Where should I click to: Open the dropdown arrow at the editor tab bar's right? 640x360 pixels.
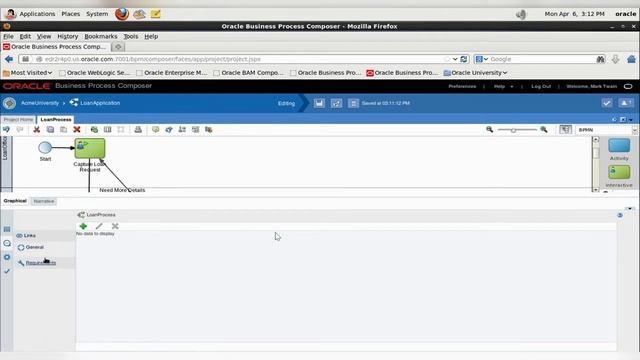tap(631, 120)
